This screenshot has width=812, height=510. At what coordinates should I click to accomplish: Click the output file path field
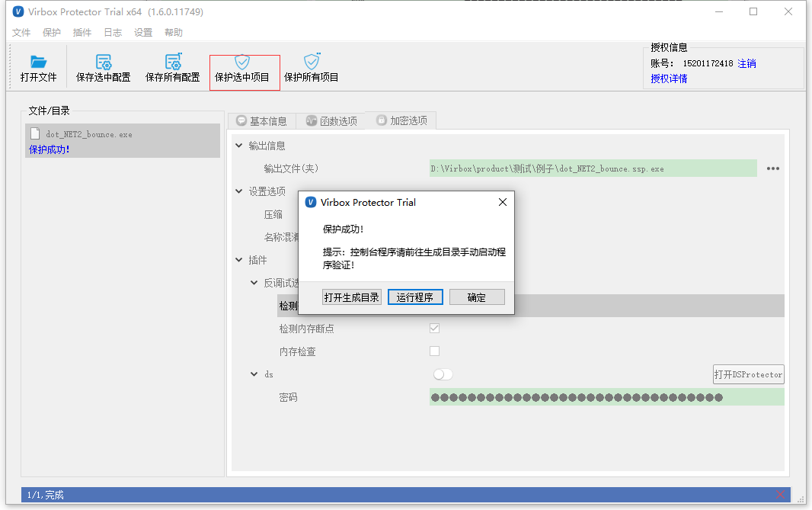click(x=593, y=168)
